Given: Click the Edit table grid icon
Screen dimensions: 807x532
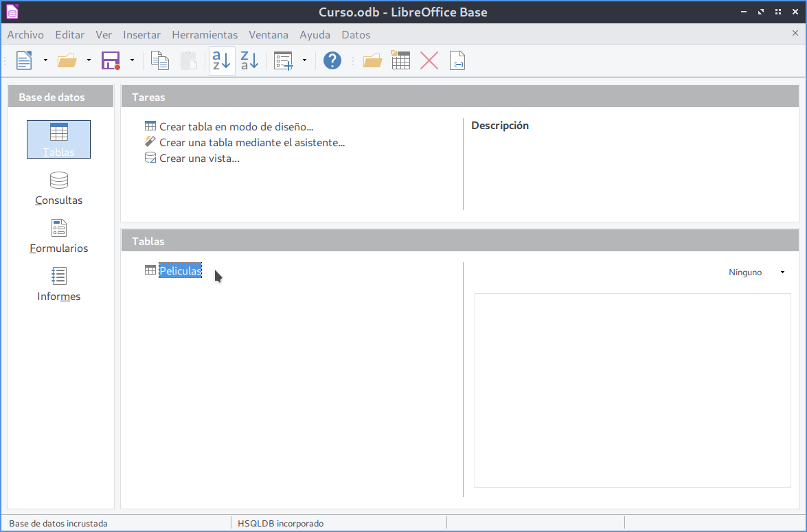Looking at the screenshot, I should [x=401, y=60].
